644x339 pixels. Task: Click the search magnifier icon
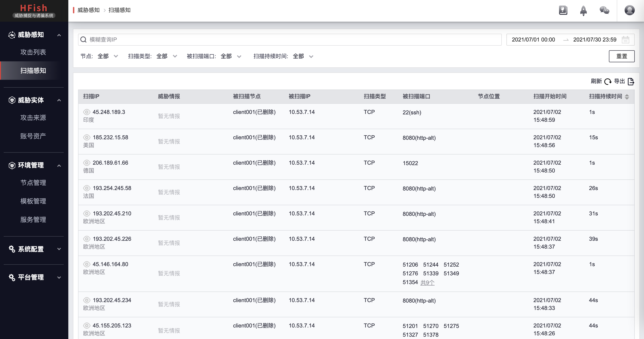[x=84, y=39]
